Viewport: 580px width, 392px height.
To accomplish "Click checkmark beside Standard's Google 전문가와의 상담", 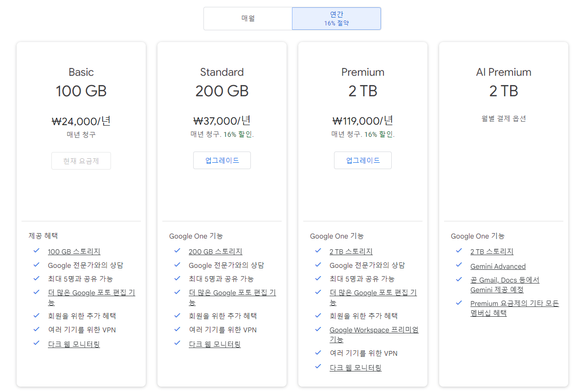I will click(x=177, y=264).
